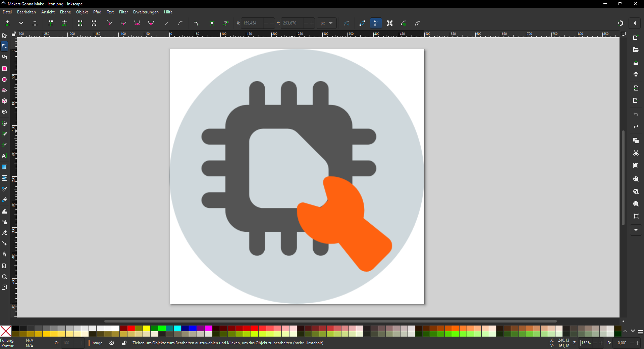
Task: Pick the Gradient tool
Action: (4, 167)
